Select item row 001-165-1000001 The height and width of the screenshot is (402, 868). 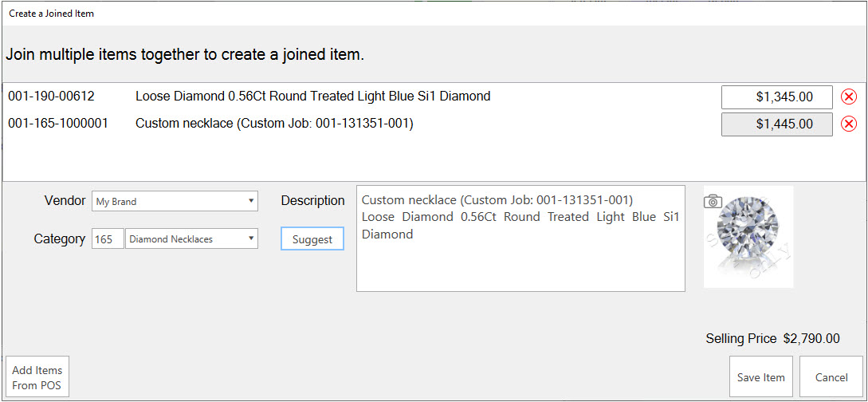point(58,124)
